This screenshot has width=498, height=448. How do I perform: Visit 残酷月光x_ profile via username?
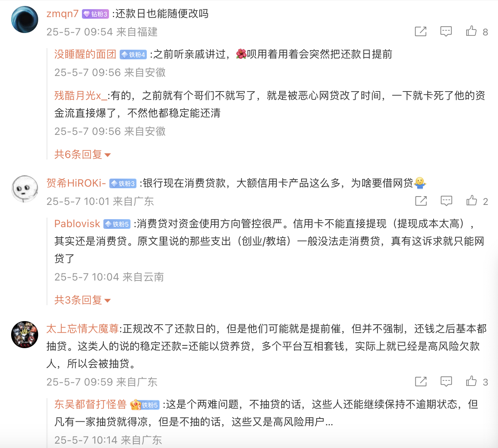81,95
